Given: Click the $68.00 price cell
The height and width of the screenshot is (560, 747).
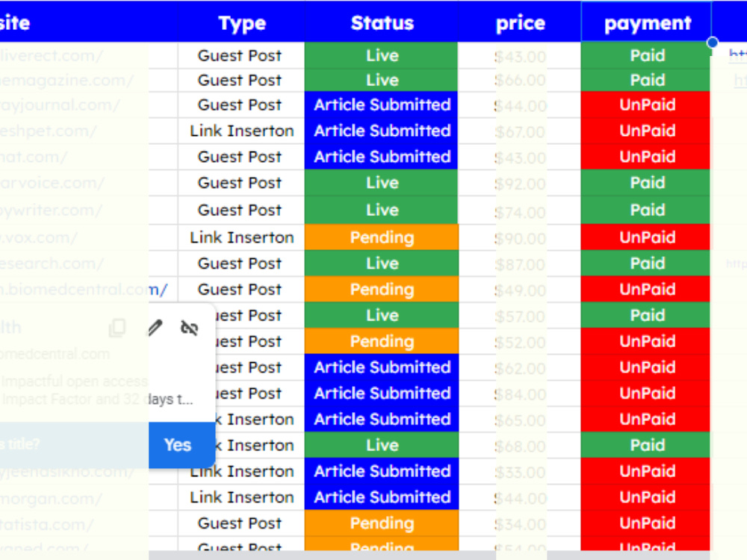Looking at the screenshot, I should (520, 446).
